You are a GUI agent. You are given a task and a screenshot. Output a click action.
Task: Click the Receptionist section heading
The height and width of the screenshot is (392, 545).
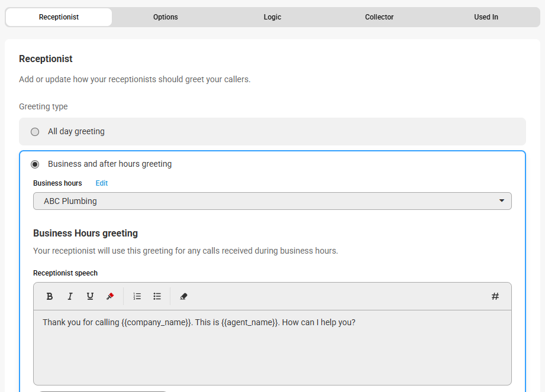(x=46, y=59)
